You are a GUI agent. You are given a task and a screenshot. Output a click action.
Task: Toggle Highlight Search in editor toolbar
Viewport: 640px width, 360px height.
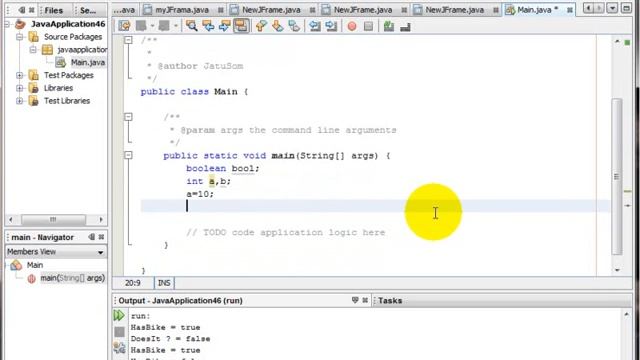(241, 27)
